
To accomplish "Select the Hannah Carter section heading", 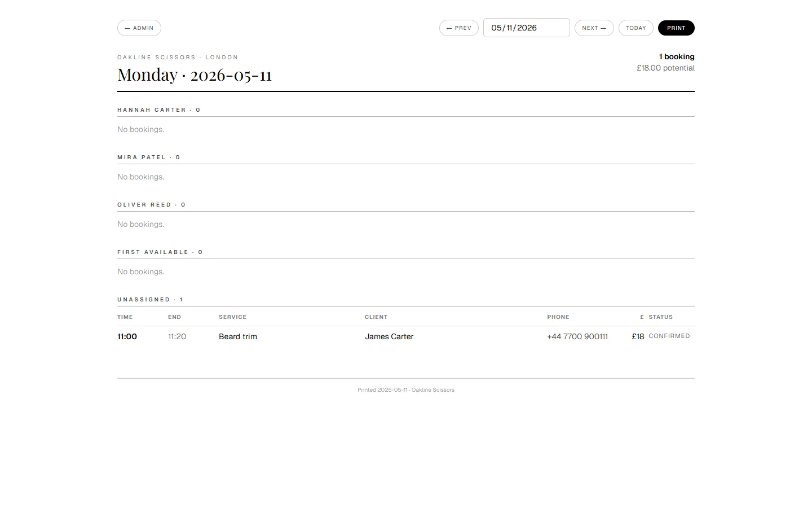I will pyautogui.click(x=159, y=110).
